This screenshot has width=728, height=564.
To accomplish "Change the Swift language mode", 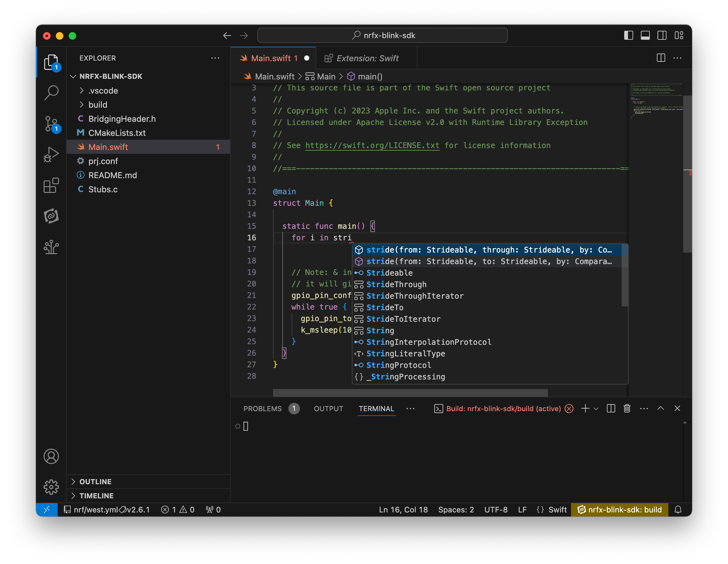I will (557, 509).
